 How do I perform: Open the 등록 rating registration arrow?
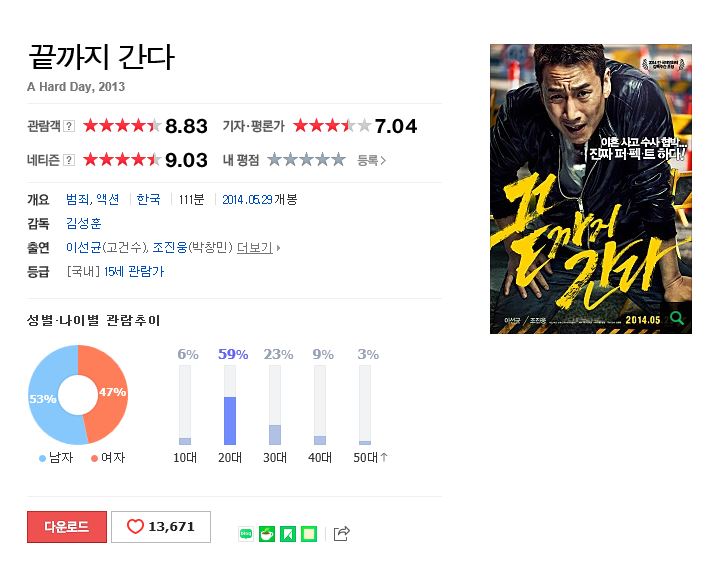coord(372,160)
